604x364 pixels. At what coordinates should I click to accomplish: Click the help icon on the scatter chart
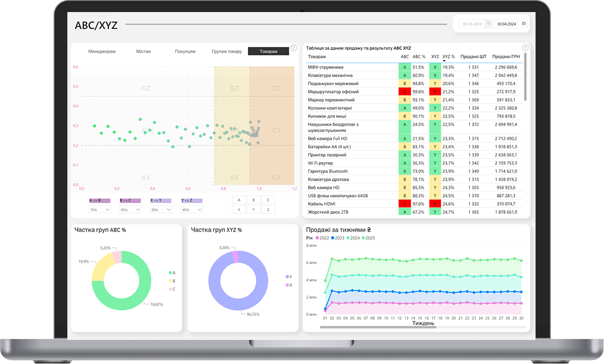coord(294,48)
